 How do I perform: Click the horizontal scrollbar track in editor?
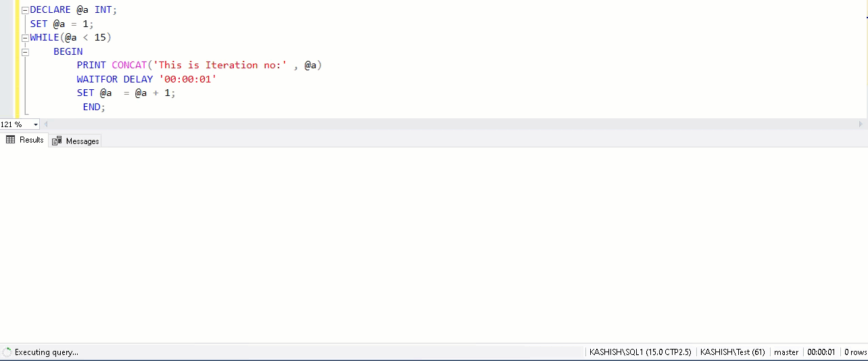tap(453, 124)
